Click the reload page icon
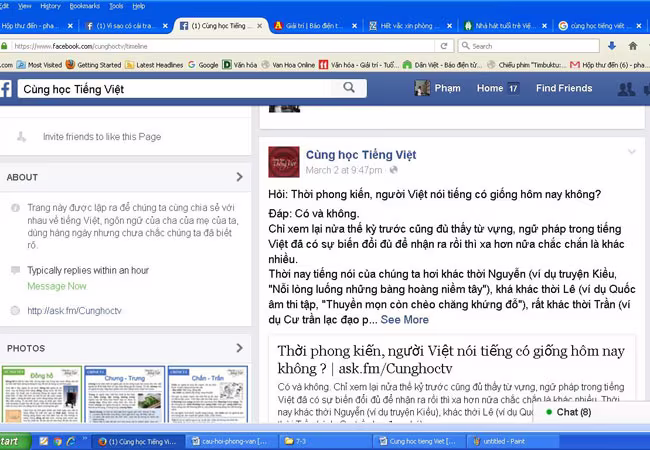The width and height of the screenshot is (650, 450). 444,46
